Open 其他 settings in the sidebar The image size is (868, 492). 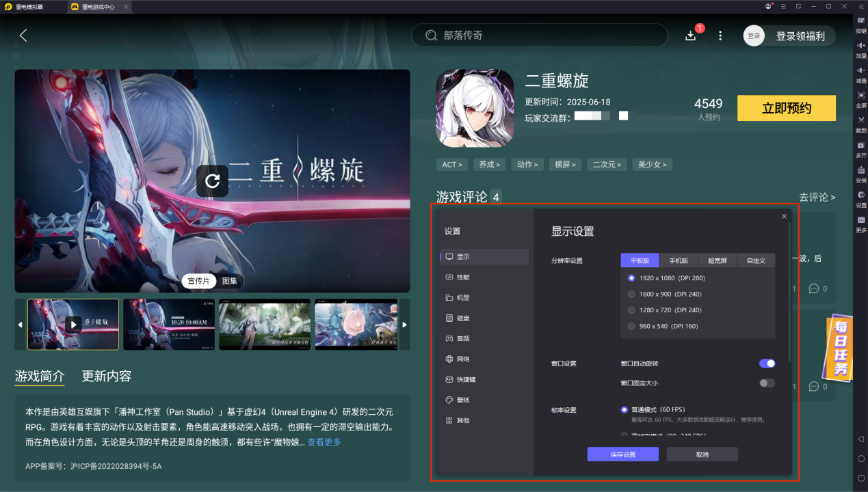click(x=484, y=420)
